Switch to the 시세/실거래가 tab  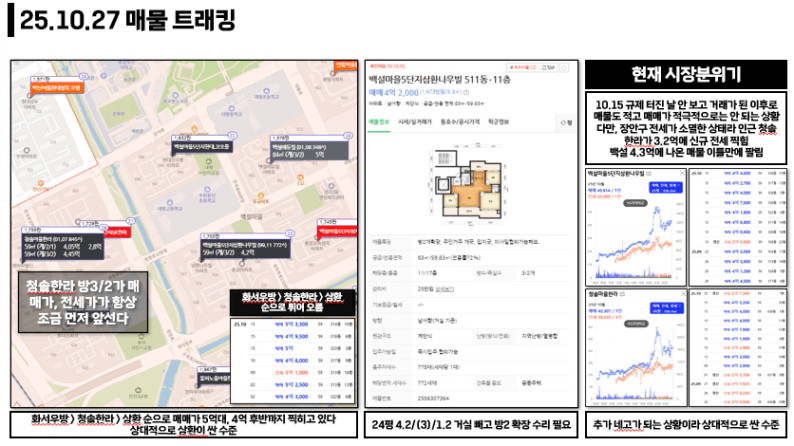click(414, 122)
